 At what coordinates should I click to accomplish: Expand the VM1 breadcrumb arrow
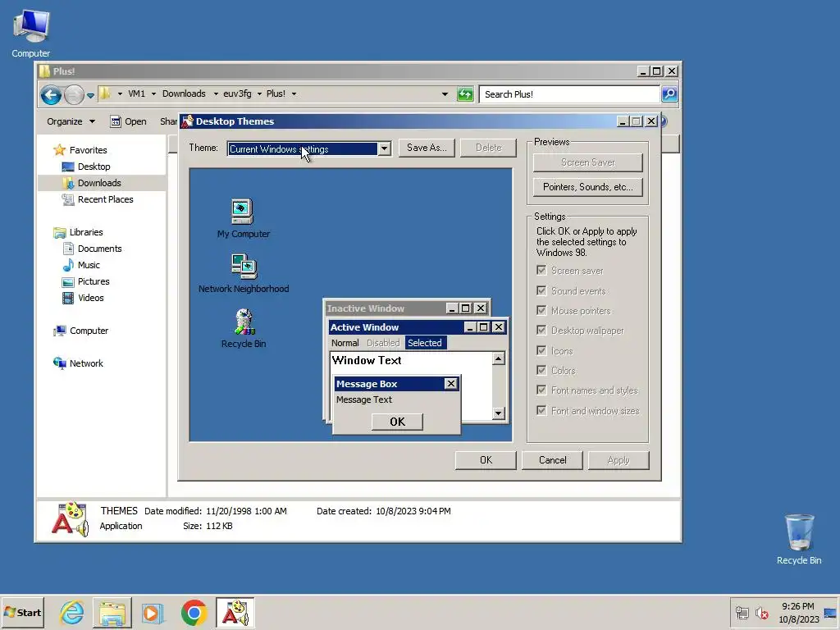pyautogui.click(x=153, y=94)
